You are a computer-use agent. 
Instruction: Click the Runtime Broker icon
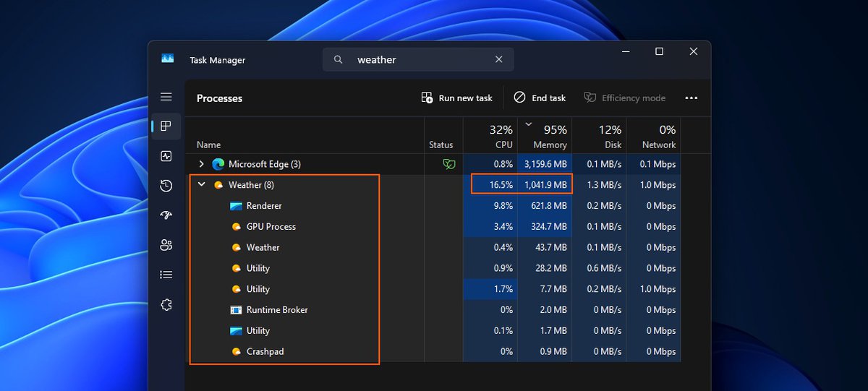236,310
